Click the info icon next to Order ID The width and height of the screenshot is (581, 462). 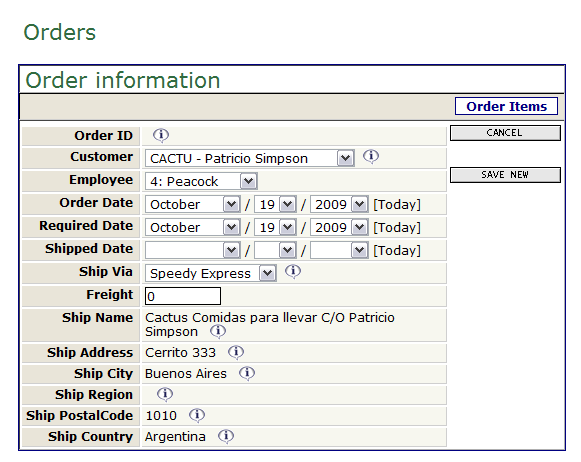tap(161, 135)
